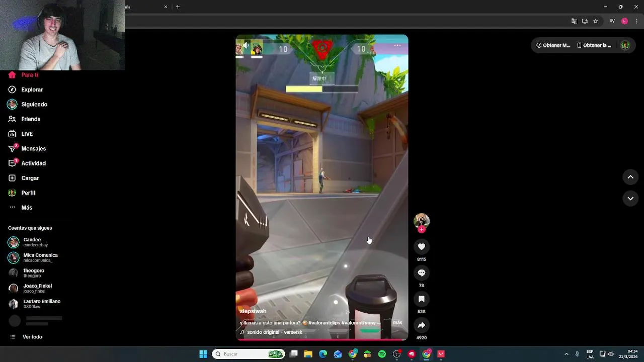Go to the Siguiendo feed
This screenshot has width=644, height=362.
click(x=27, y=105)
